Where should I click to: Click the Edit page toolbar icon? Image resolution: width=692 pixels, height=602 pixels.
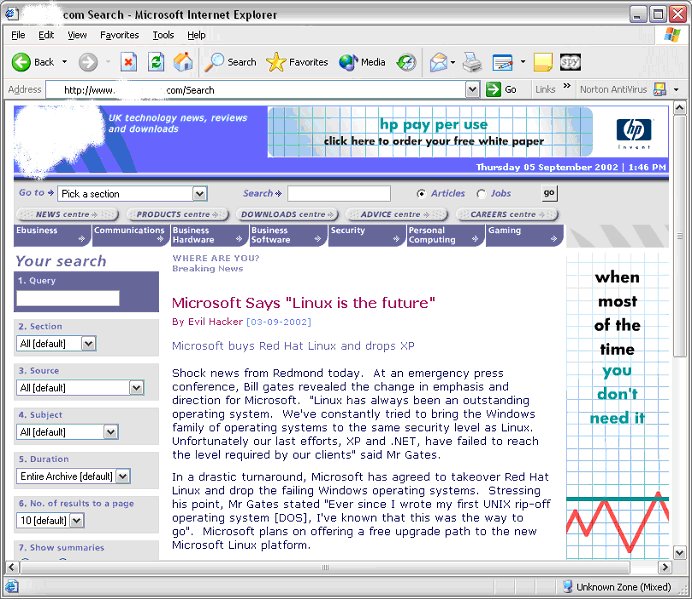pos(502,62)
